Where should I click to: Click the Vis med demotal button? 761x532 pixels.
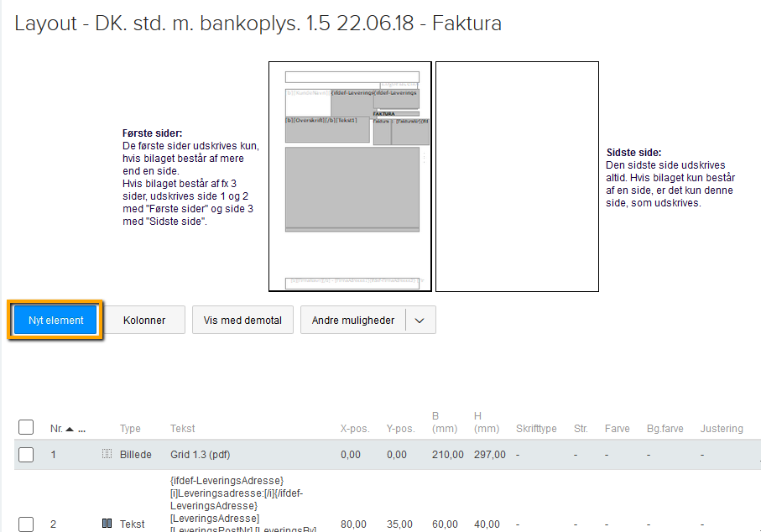[242, 320]
